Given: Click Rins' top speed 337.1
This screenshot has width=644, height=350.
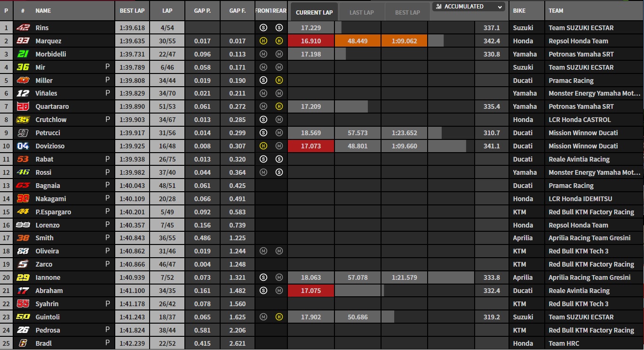Looking at the screenshot, I should pos(492,28).
